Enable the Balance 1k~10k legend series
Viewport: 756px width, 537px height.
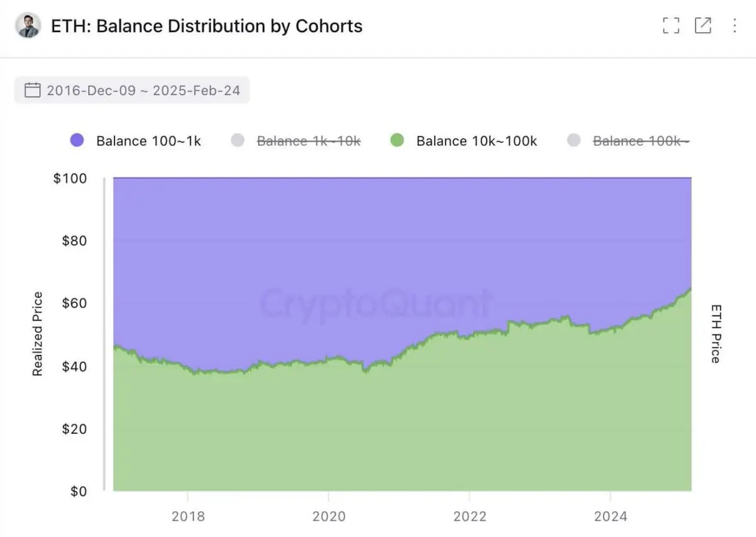click(295, 141)
